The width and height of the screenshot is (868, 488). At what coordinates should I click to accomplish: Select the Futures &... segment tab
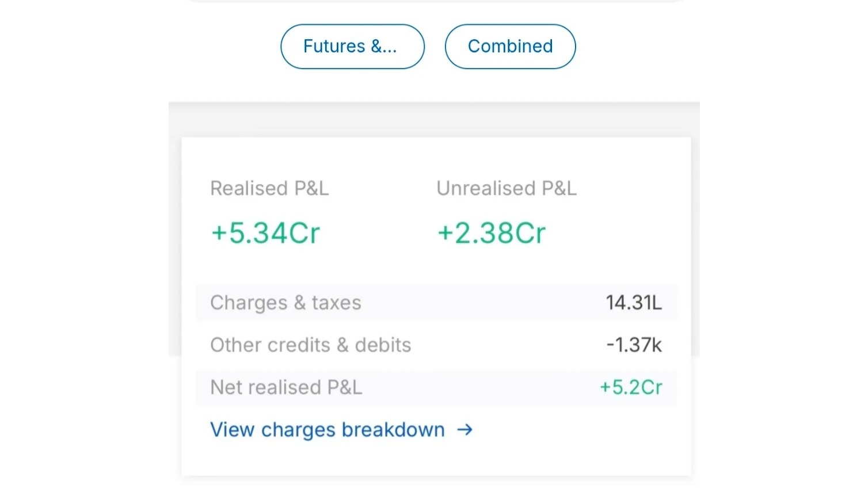point(352,46)
